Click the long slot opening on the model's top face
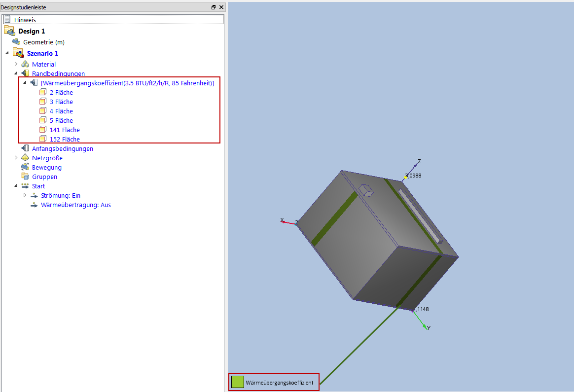 coord(421,216)
